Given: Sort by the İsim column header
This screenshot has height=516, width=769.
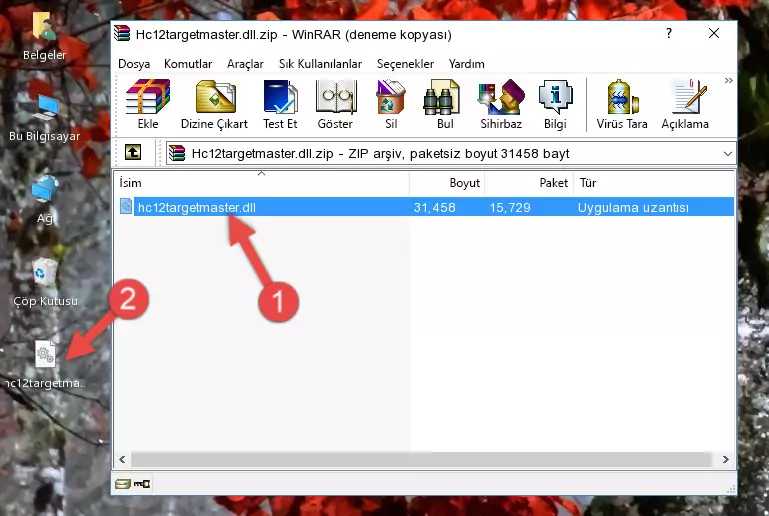Looking at the screenshot, I should (262, 182).
